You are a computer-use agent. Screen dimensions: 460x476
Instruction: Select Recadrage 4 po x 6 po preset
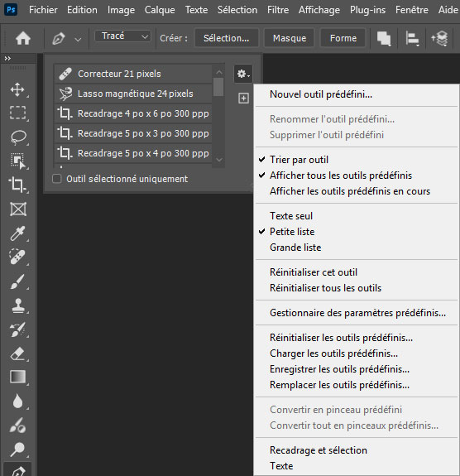(133, 113)
